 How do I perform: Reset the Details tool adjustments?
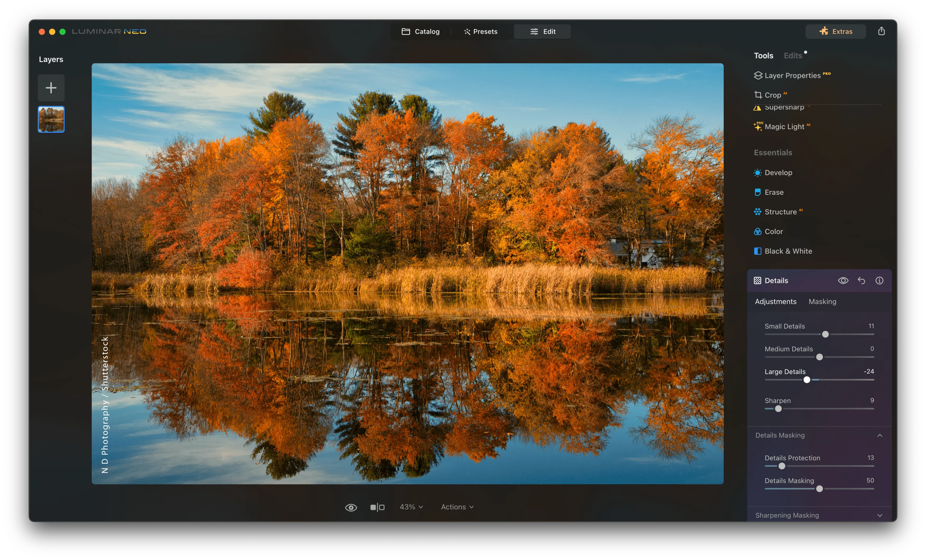[861, 280]
